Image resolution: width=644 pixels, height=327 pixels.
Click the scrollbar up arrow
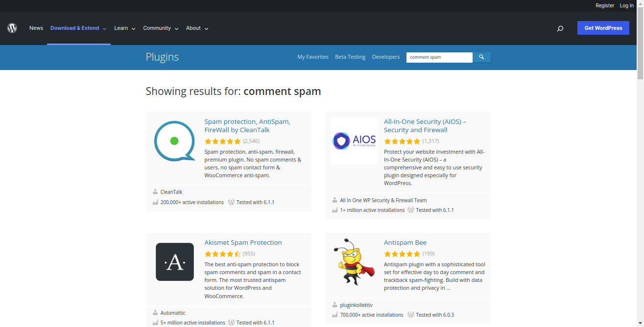[x=640, y=4]
